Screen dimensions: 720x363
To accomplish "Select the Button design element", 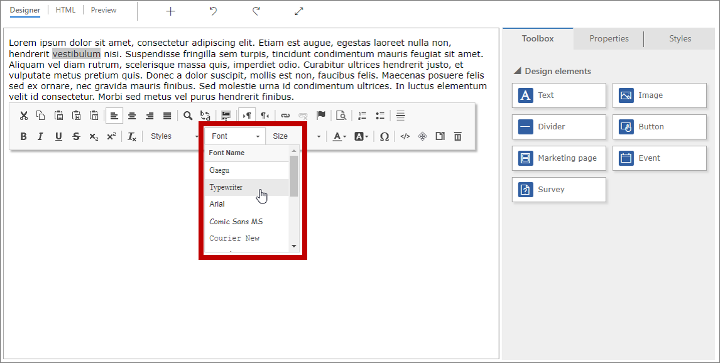I will click(x=659, y=127).
